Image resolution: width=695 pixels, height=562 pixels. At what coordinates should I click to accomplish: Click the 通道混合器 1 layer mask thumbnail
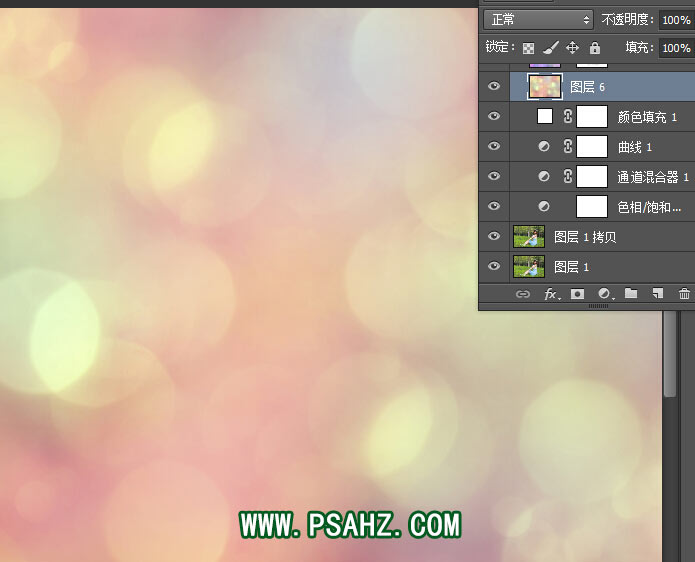click(x=593, y=177)
